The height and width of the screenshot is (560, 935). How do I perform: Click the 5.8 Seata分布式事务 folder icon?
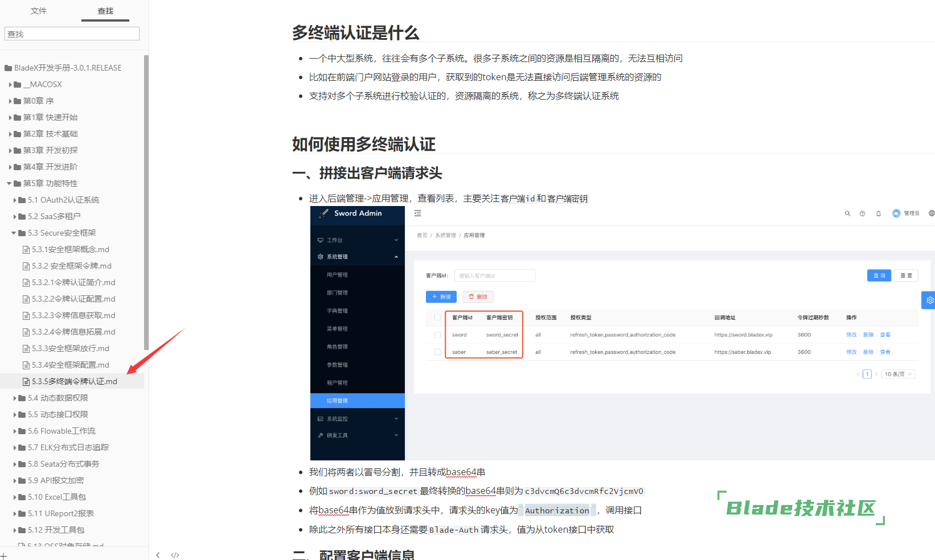click(x=22, y=464)
